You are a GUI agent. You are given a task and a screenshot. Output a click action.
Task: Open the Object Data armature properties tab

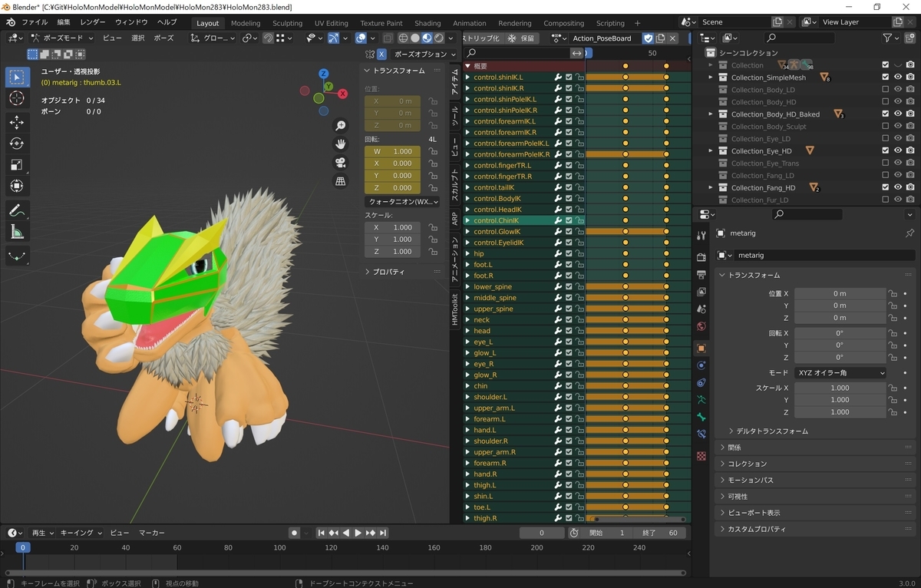(x=701, y=400)
